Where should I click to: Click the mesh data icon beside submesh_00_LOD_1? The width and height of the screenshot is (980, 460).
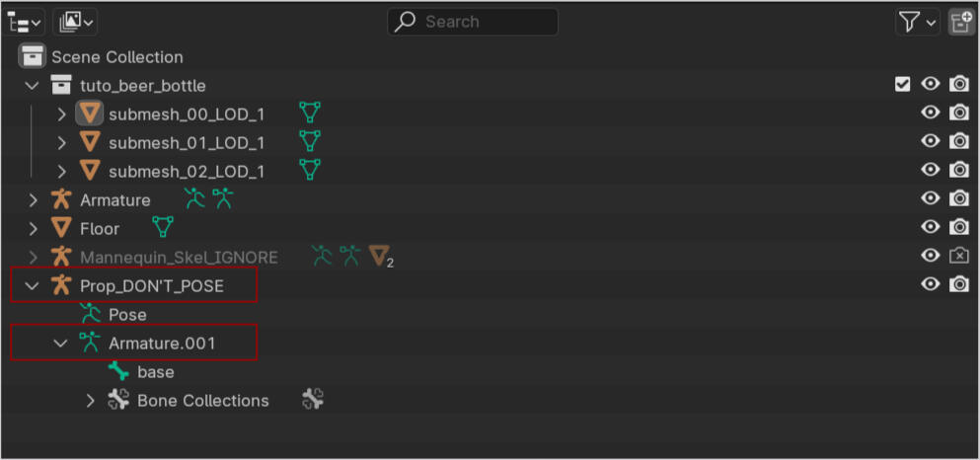[x=310, y=113]
